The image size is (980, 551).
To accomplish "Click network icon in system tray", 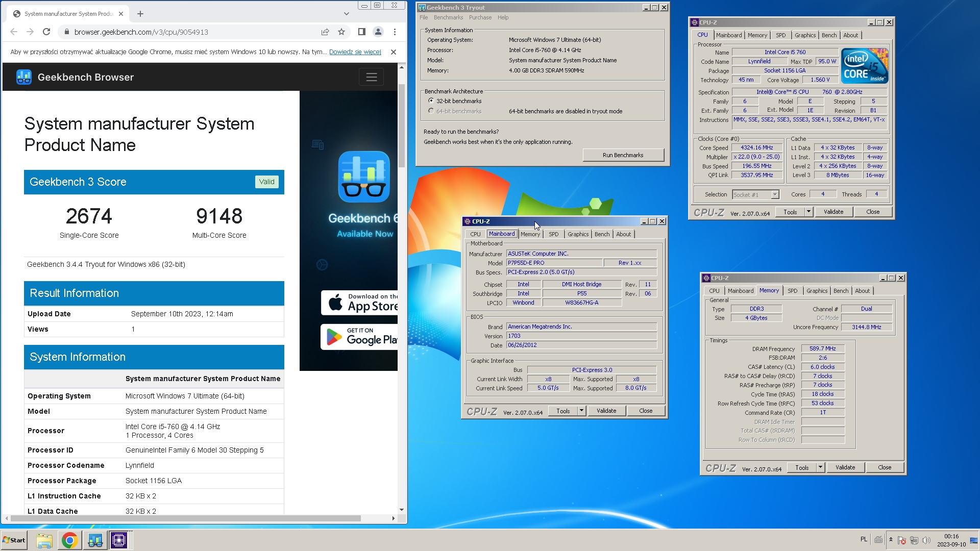I will tap(914, 540).
